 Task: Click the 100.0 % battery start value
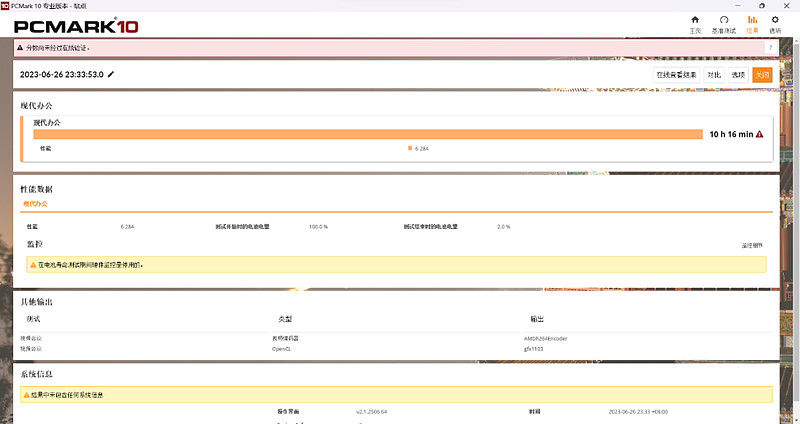click(x=318, y=227)
